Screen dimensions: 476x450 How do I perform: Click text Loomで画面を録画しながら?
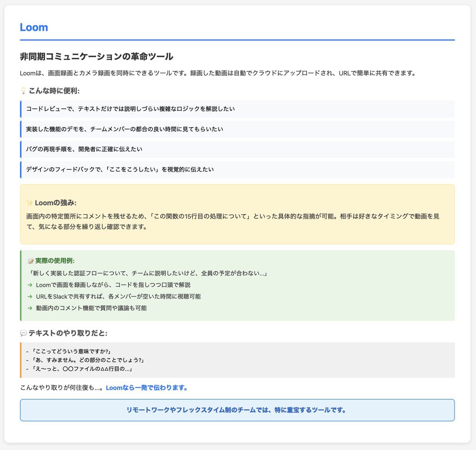(x=113, y=285)
